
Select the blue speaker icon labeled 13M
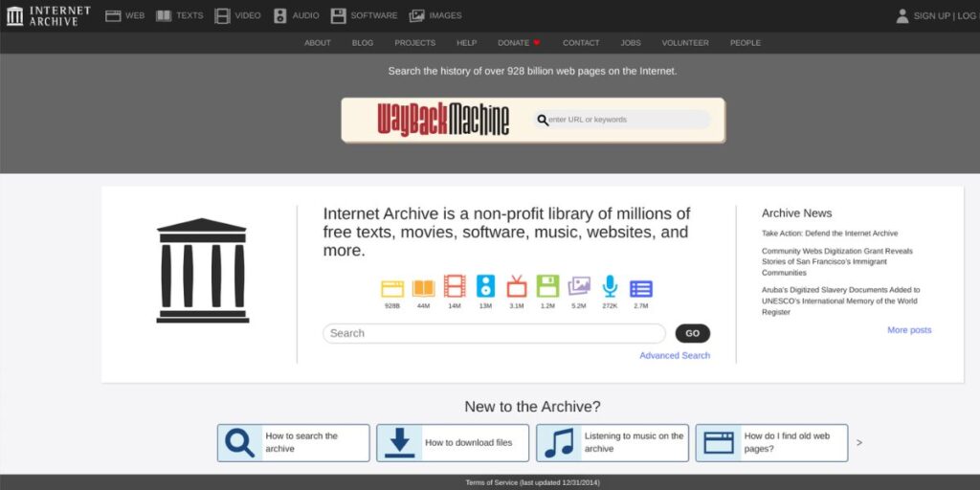coord(485,286)
